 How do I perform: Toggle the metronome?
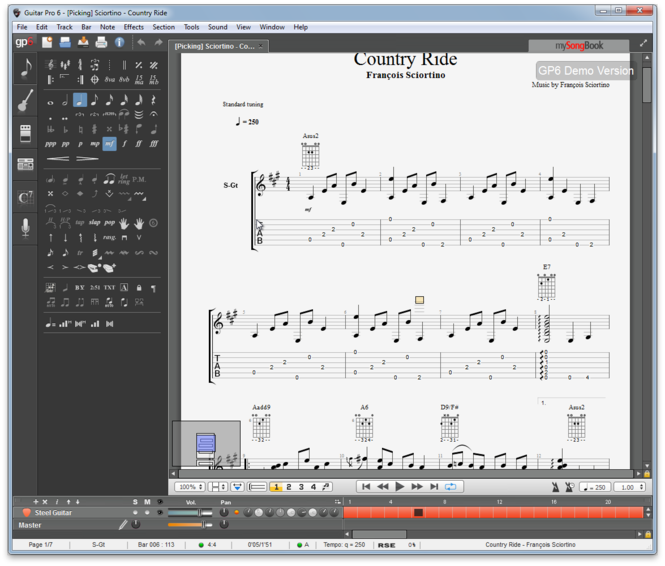(x=555, y=488)
